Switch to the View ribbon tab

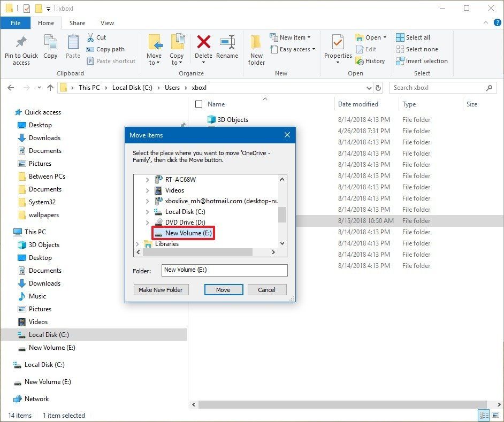coord(107,23)
